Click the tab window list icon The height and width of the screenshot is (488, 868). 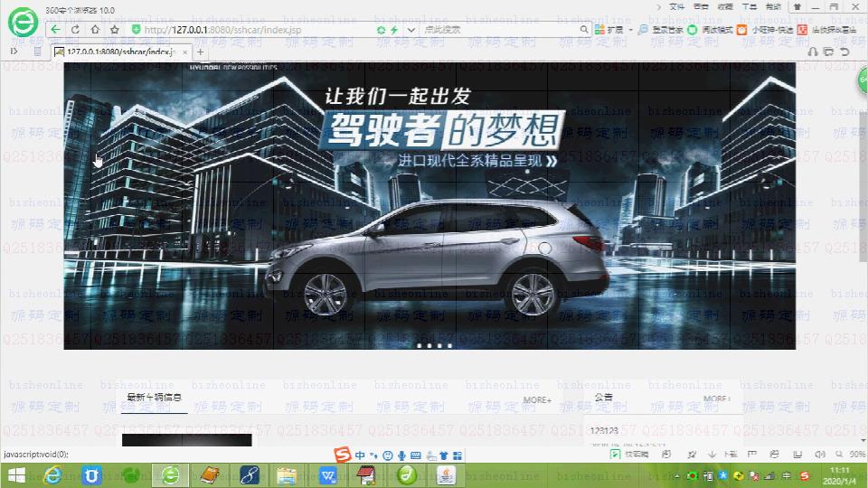click(x=829, y=52)
